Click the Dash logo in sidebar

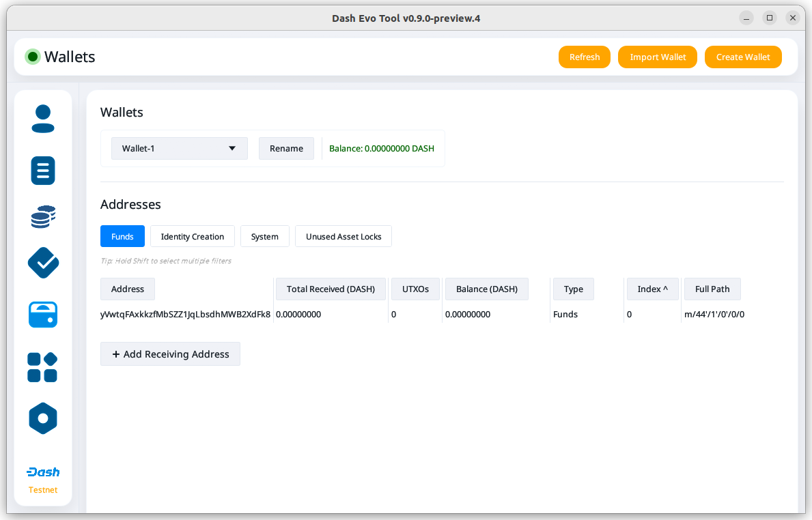43,472
